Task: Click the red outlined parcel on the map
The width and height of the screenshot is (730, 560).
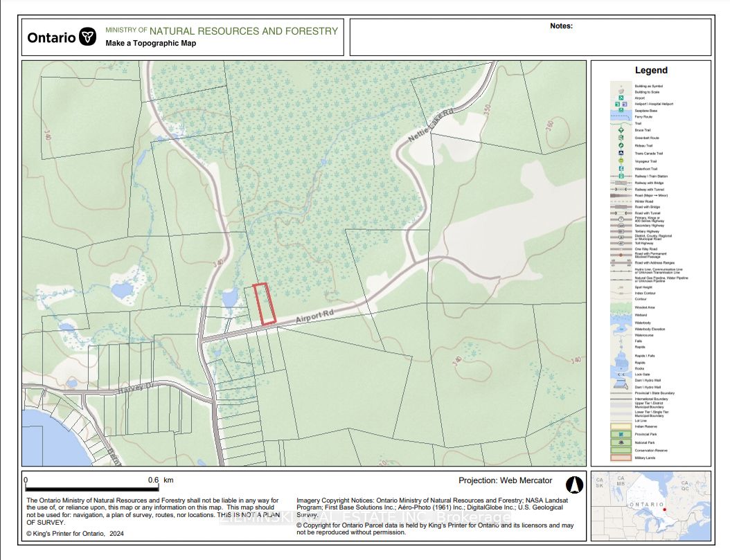Action: (x=264, y=303)
